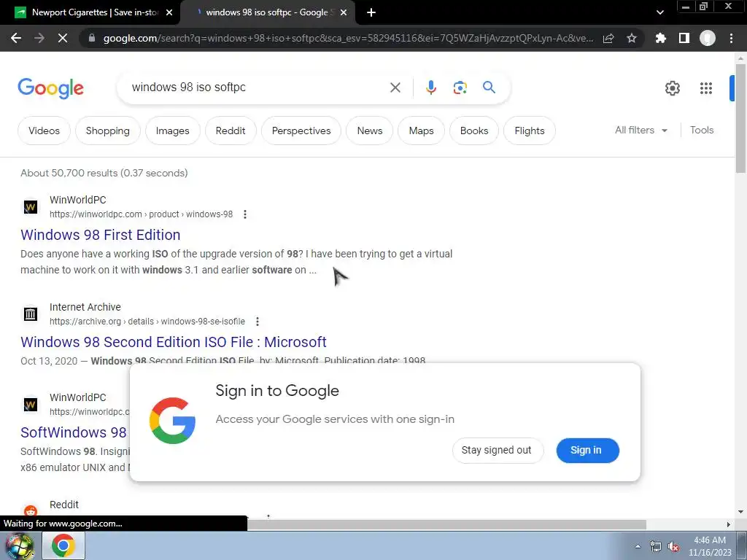The height and width of the screenshot is (560, 747).
Task: Filter results by Flights
Action: pyautogui.click(x=530, y=131)
